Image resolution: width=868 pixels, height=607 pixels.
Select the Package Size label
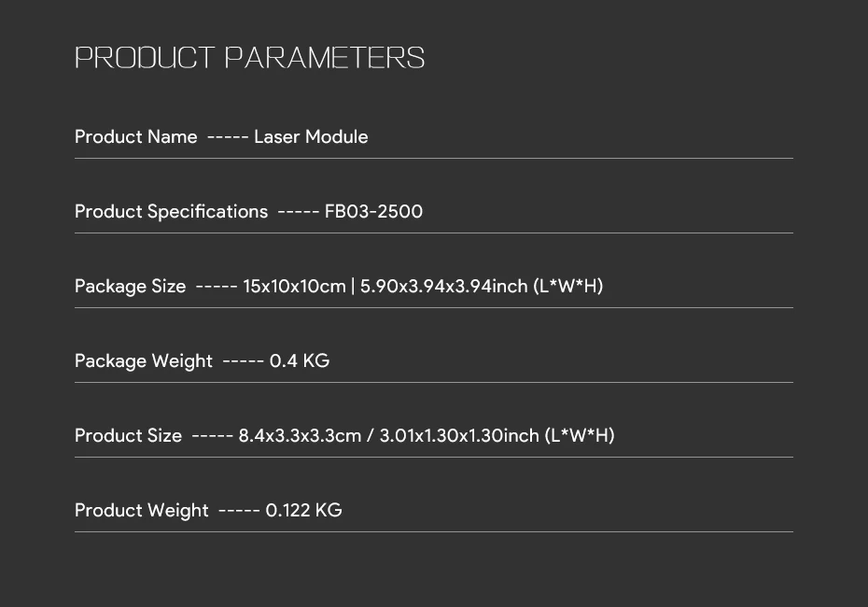coord(130,287)
